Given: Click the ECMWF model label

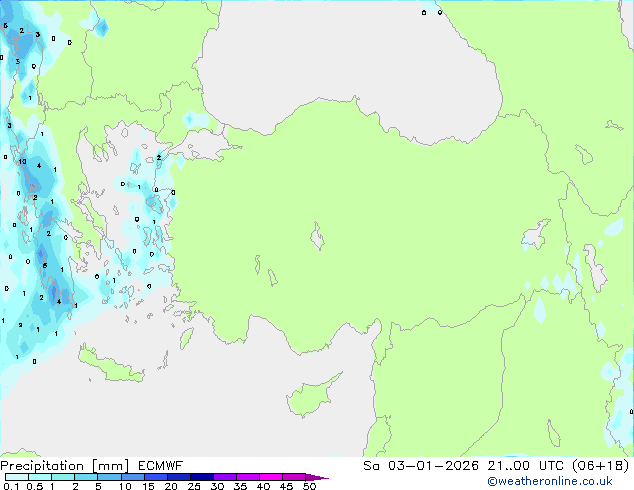Looking at the screenshot, I should [161, 466].
